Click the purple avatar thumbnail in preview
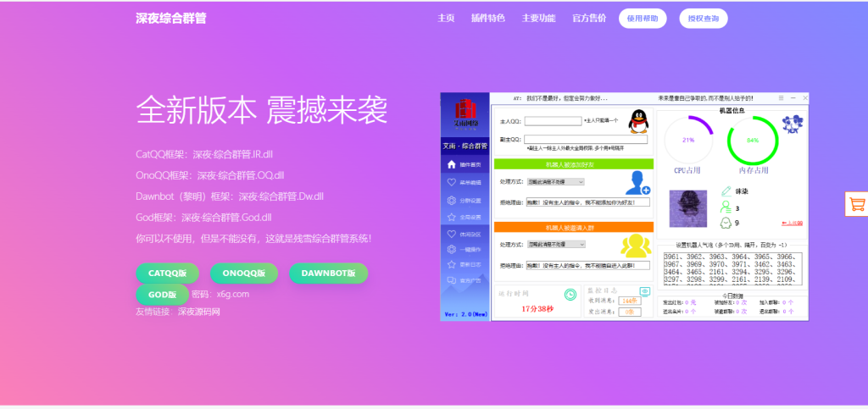 [x=688, y=208]
